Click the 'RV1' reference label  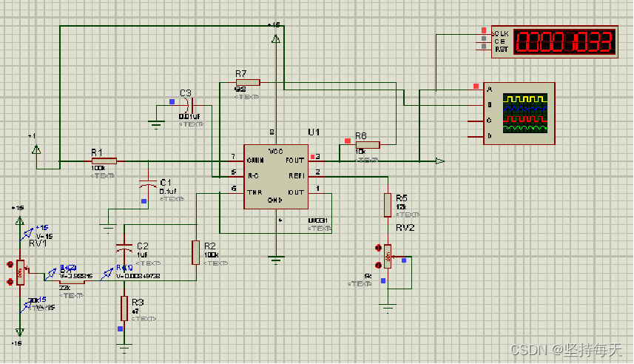point(38,243)
